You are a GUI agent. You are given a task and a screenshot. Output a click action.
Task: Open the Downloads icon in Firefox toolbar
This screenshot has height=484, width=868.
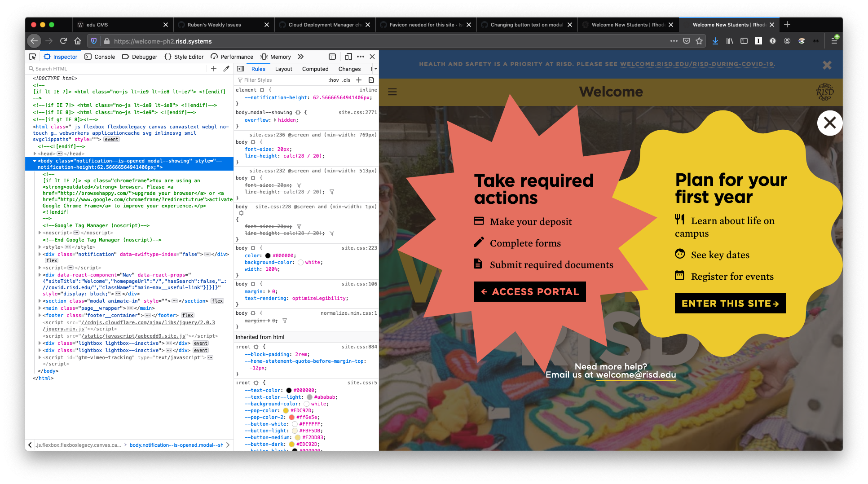point(715,41)
